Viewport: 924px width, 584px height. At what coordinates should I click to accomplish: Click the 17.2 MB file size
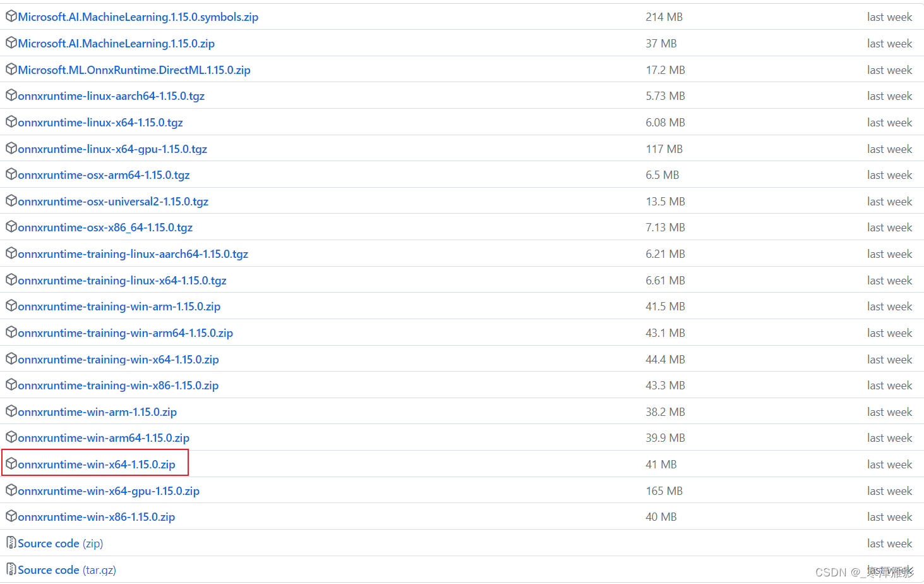665,70
